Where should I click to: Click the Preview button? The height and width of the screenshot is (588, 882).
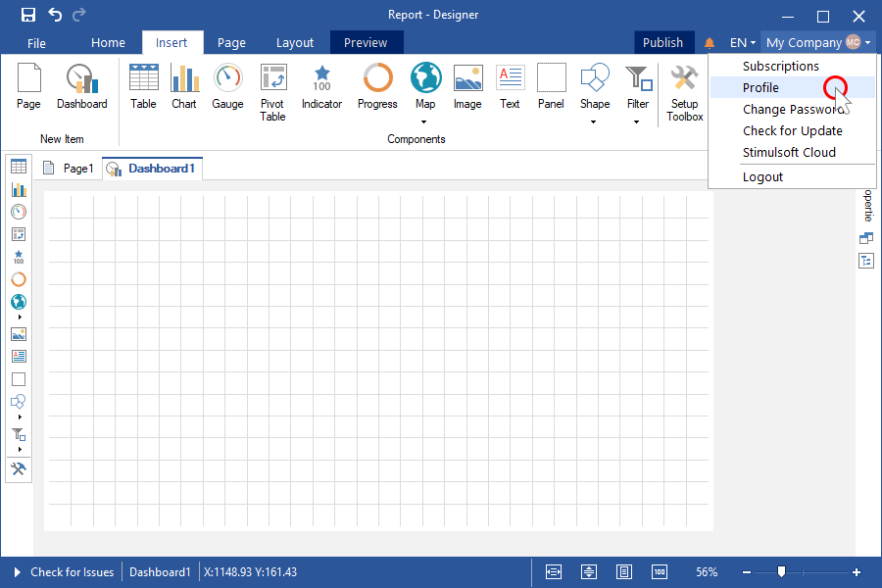point(367,43)
